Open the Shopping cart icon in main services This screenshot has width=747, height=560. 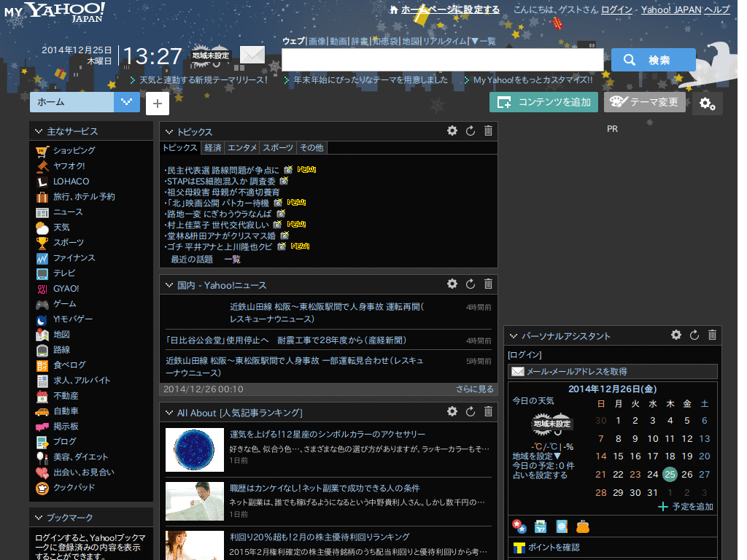coord(42,151)
